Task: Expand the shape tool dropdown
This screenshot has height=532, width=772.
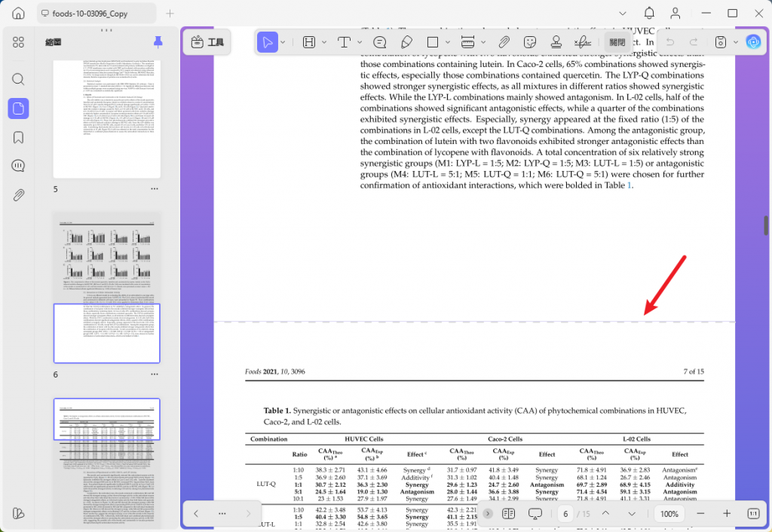Action: pos(448,42)
